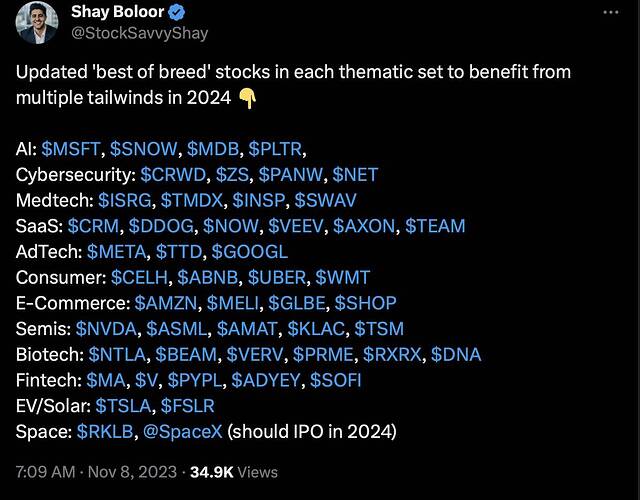Viewport: 640px width, 500px height.
Task: Select the $TEAM cashtag
Action: pyautogui.click(x=435, y=226)
